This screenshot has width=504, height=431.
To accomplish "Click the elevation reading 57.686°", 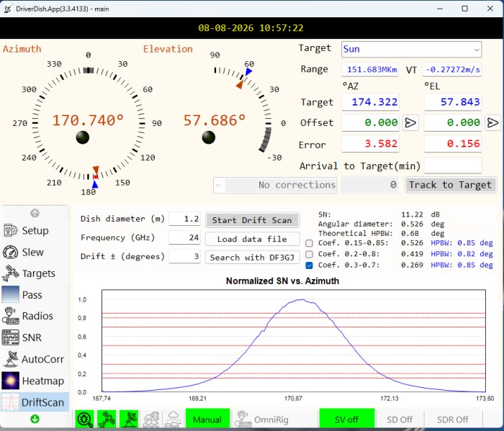I will [x=214, y=120].
